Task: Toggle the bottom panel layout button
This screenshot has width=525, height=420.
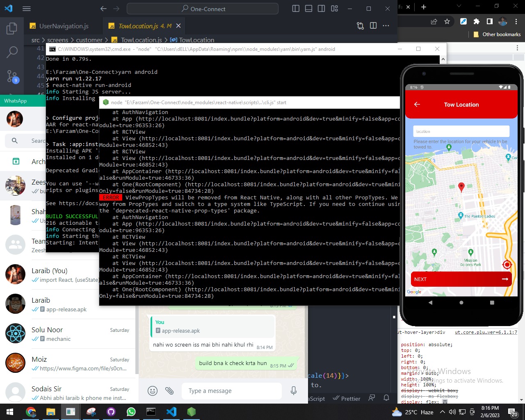Action: (x=309, y=9)
